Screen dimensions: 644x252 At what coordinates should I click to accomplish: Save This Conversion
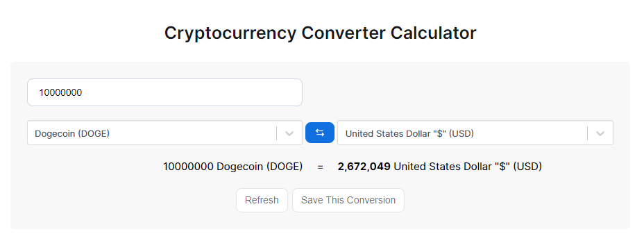(348, 200)
